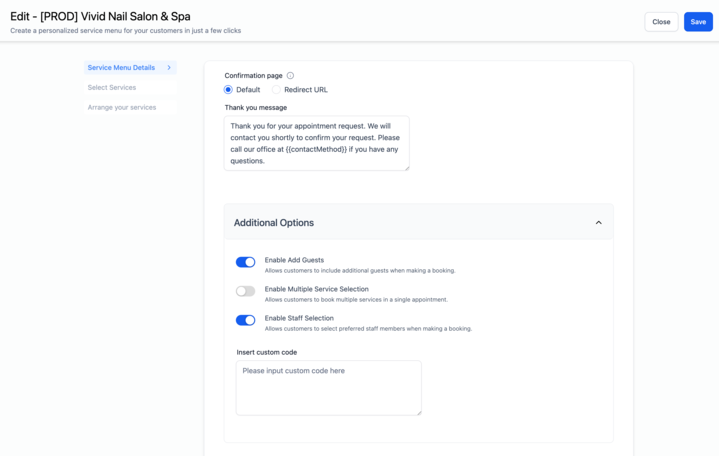
Task: Click the Insert custom code label
Action: pos(266,352)
